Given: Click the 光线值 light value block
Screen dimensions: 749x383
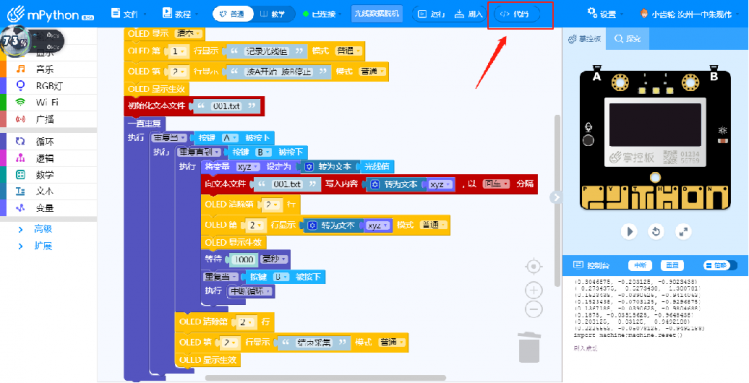Looking at the screenshot, I should (378, 167).
